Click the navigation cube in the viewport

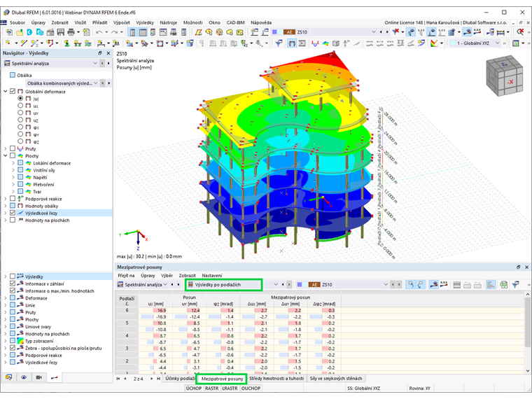[504, 76]
